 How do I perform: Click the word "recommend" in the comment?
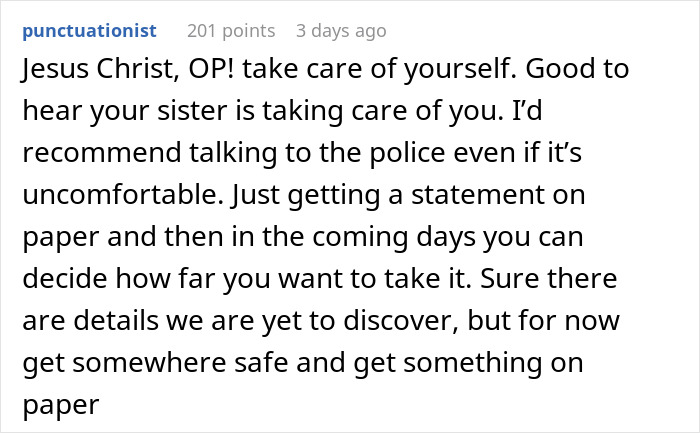[x=88, y=149]
